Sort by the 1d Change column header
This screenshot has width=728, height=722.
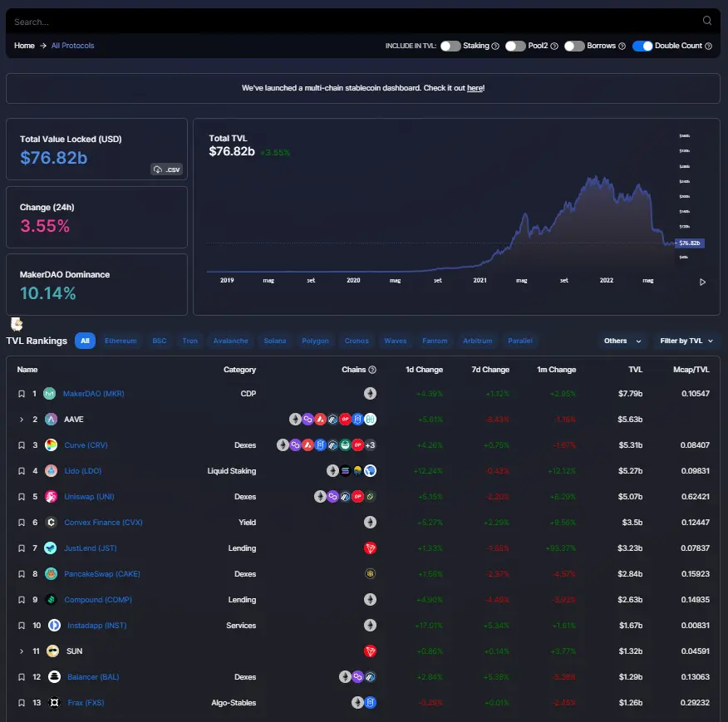pyautogui.click(x=424, y=370)
